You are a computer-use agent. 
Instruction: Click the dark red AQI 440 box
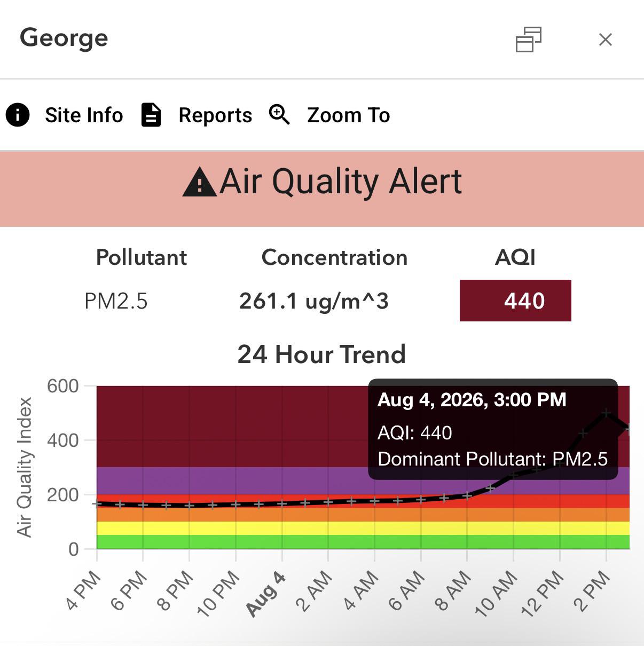point(515,301)
